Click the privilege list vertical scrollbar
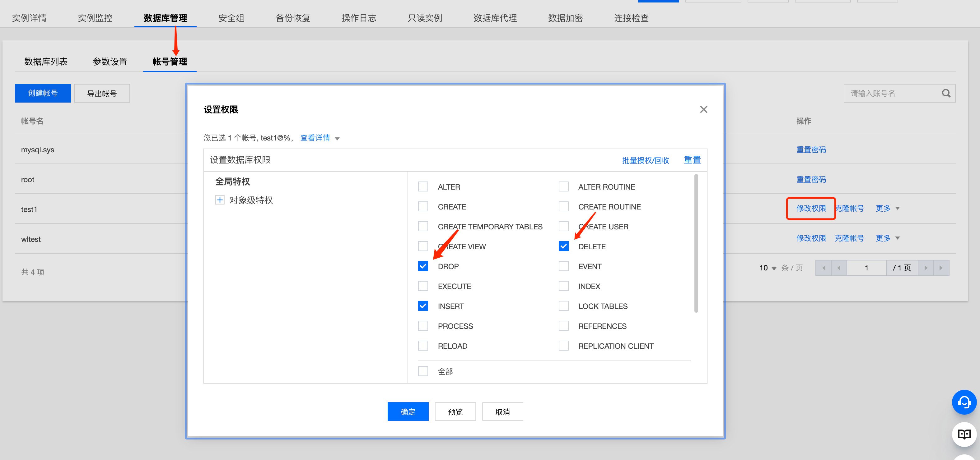Image resolution: width=980 pixels, height=460 pixels. pos(696,243)
